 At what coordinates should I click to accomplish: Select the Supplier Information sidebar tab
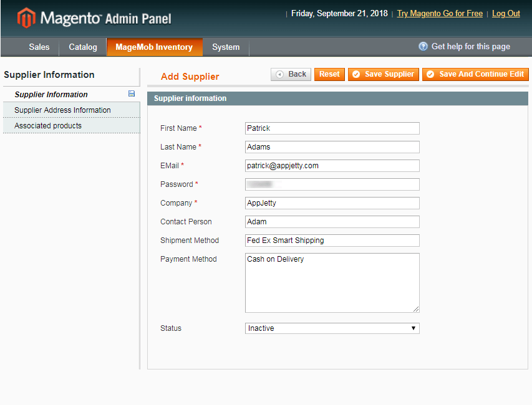point(51,95)
